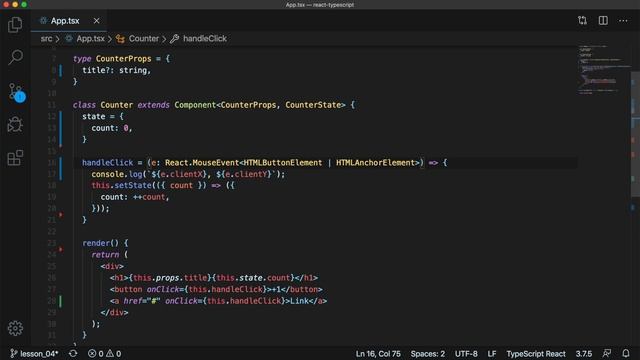
Task: Click 'render() {' method line
Action: click(x=105, y=243)
